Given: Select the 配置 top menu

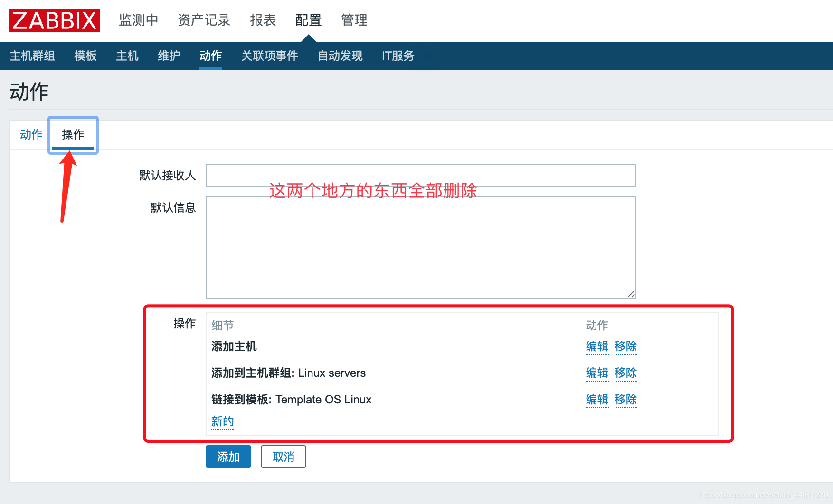Looking at the screenshot, I should tap(309, 20).
